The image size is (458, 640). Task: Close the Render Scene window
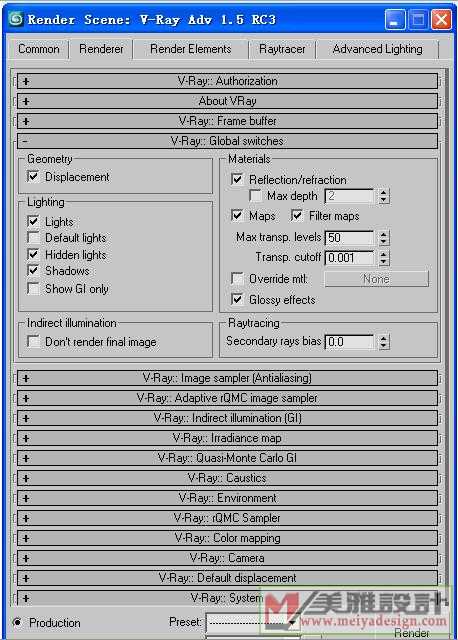tap(442, 19)
